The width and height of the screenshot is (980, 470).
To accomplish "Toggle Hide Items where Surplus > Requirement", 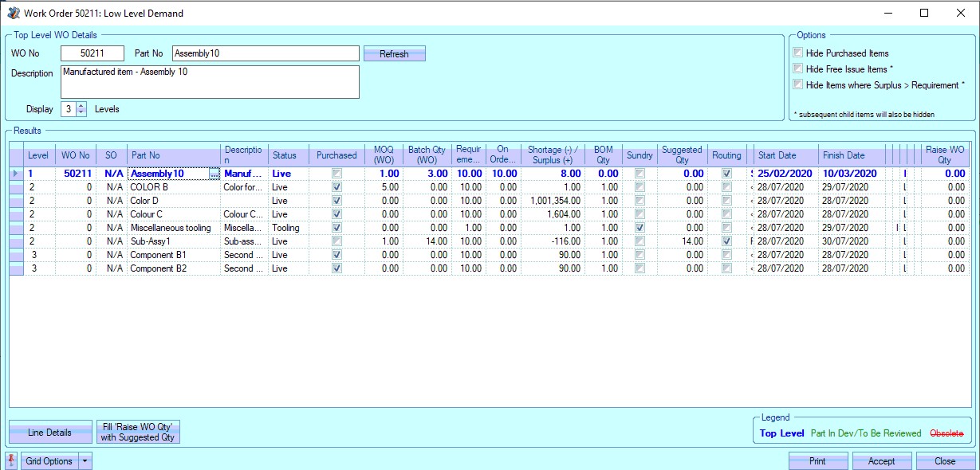I will (798, 85).
